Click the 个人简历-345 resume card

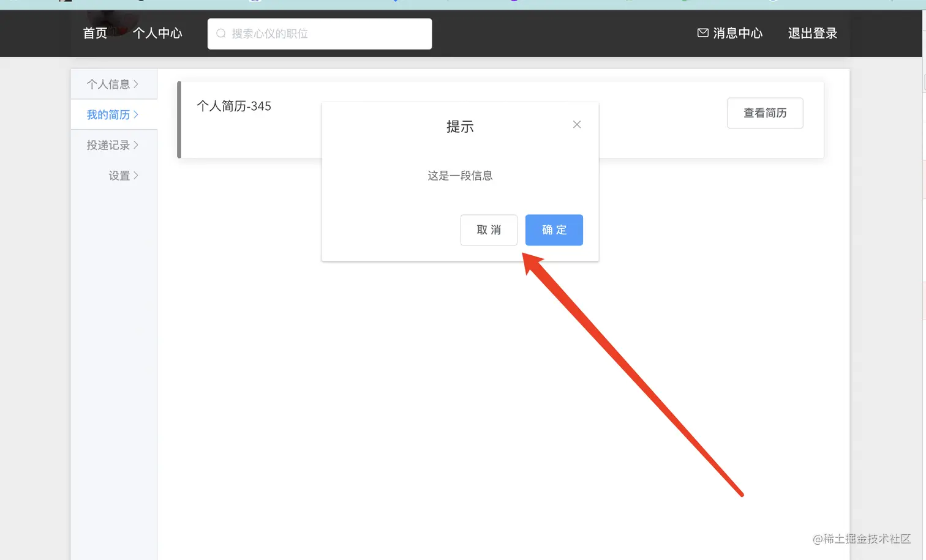[235, 106]
